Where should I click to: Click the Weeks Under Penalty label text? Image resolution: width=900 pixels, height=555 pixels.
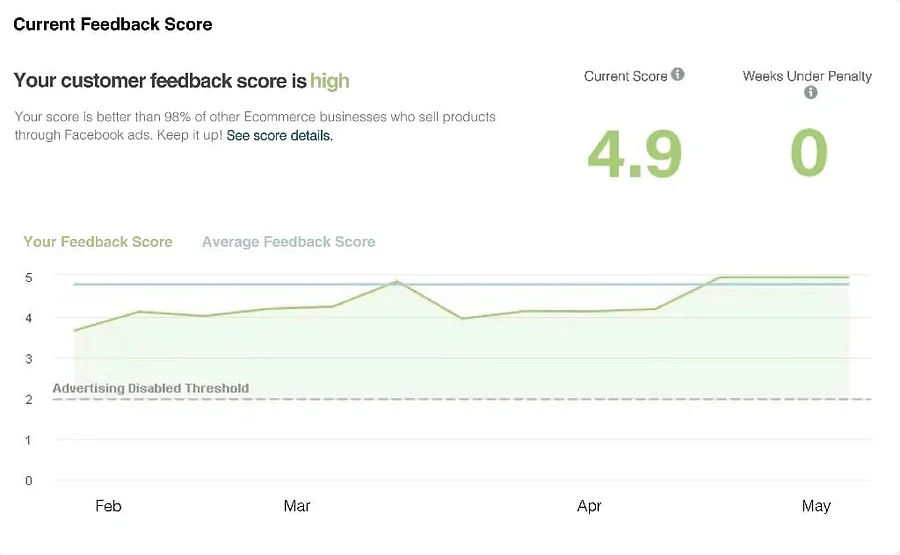(807, 76)
